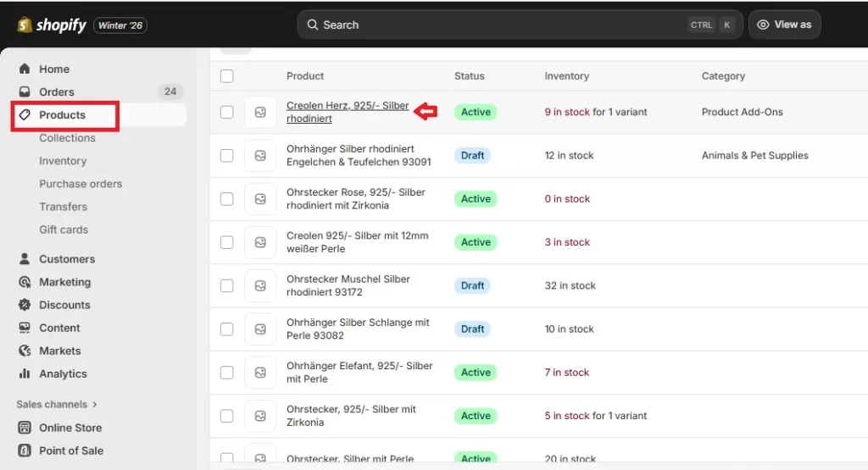The height and width of the screenshot is (470, 868).
Task: Click the Online Store storefront icon
Action: pos(25,428)
